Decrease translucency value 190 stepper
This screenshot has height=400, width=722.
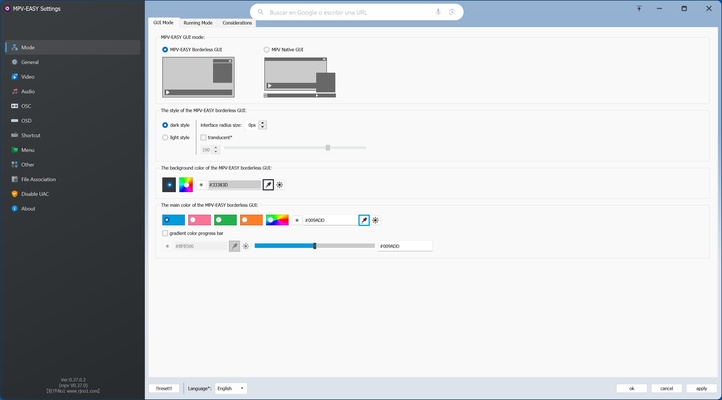(x=215, y=152)
